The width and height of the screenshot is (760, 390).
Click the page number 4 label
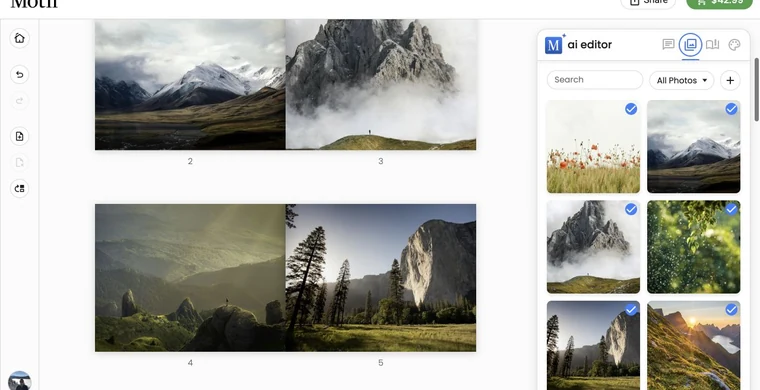pyautogui.click(x=190, y=363)
